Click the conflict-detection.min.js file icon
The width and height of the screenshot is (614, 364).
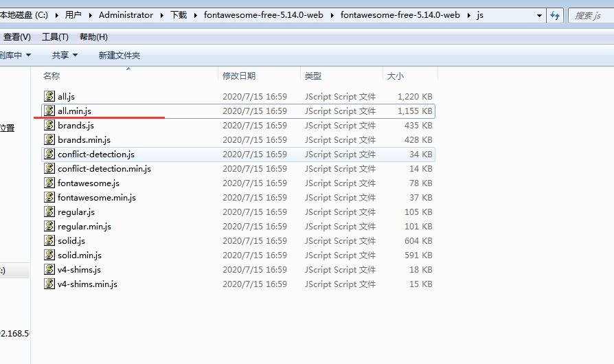point(49,169)
